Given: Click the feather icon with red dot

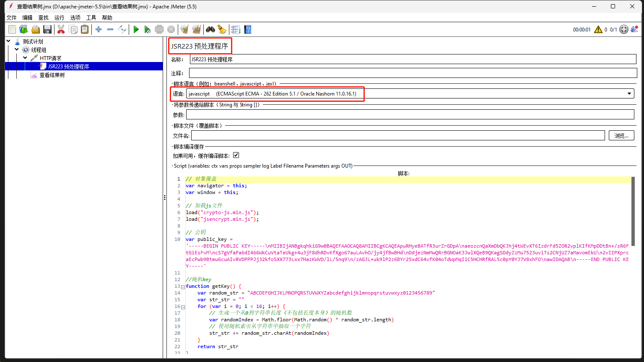Looking at the screenshot, I should pos(634,29).
